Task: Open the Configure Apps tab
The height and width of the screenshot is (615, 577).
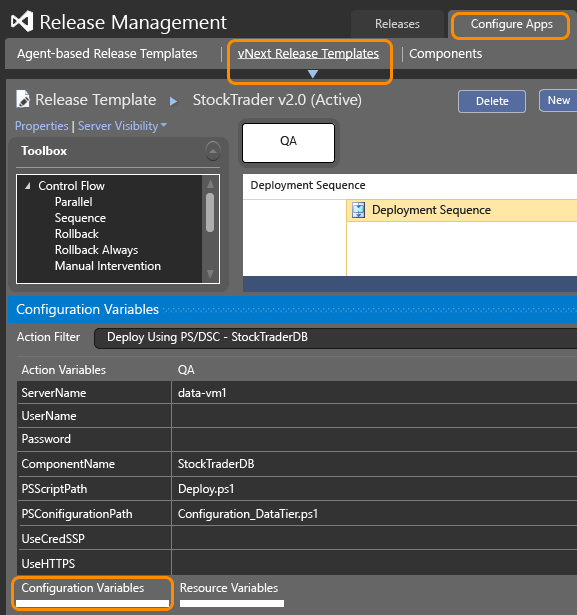Action: (511, 24)
